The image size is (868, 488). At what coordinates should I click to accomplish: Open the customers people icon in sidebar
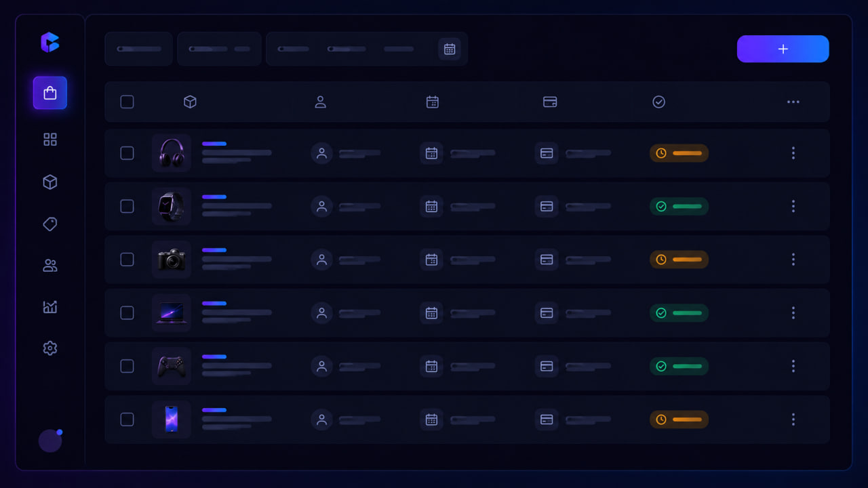click(x=50, y=266)
